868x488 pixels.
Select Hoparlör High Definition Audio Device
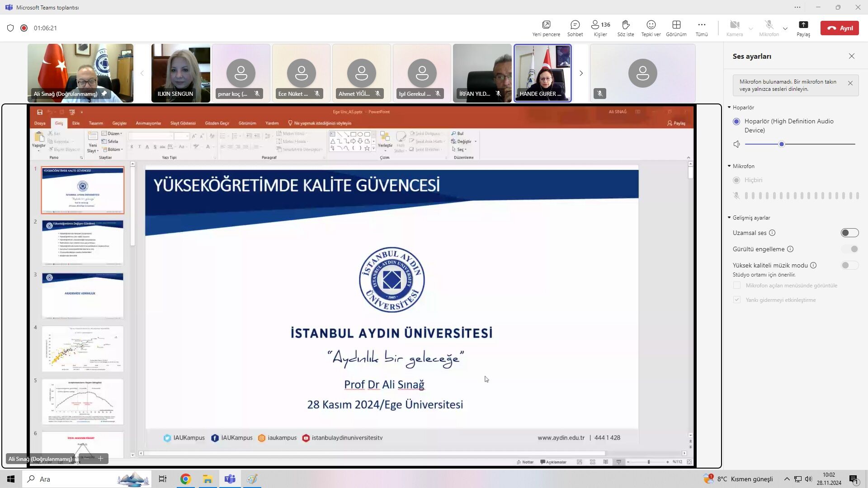tap(736, 122)
